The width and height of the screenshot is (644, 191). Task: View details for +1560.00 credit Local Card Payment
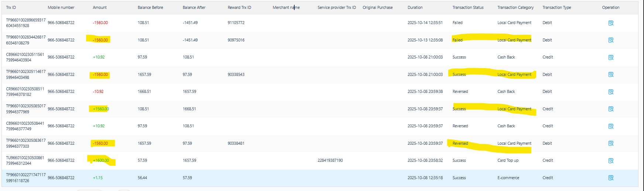(610, 109)
